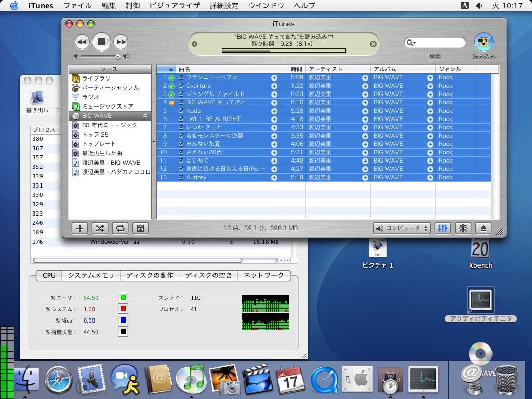This screenshot has height=399, width=532.
Task: Stop playback with the stop button
Action: (x=101, y=42)
